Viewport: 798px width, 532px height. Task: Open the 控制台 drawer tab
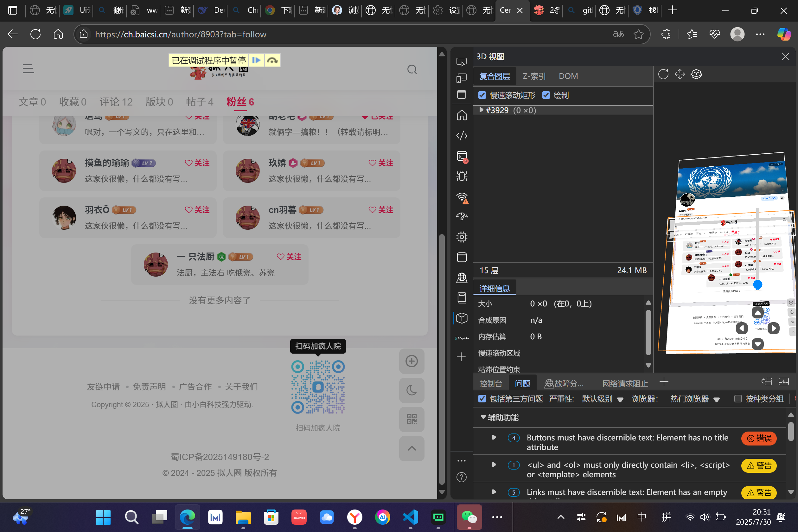coord(490,383)
